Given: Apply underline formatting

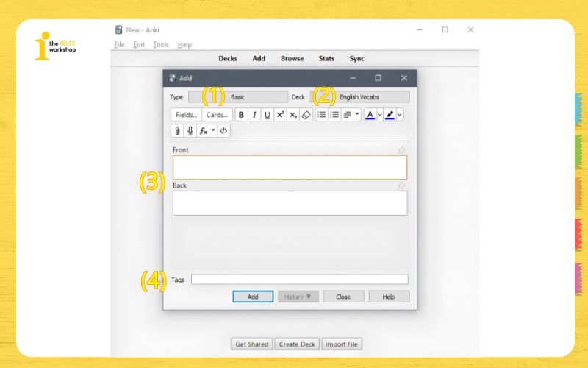Looking at the screenshot, I should [267, 115].
